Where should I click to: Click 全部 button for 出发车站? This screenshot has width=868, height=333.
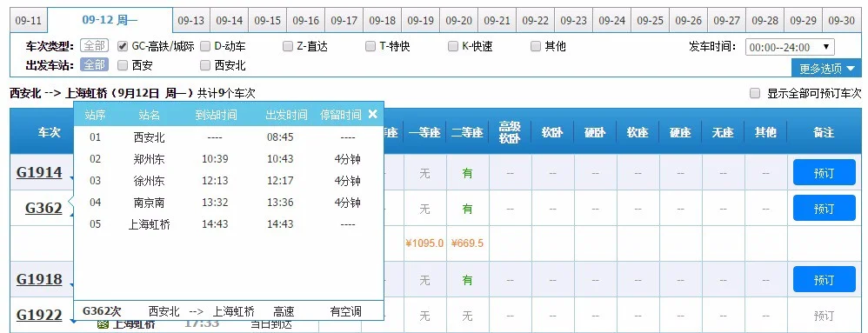(94, 64)
